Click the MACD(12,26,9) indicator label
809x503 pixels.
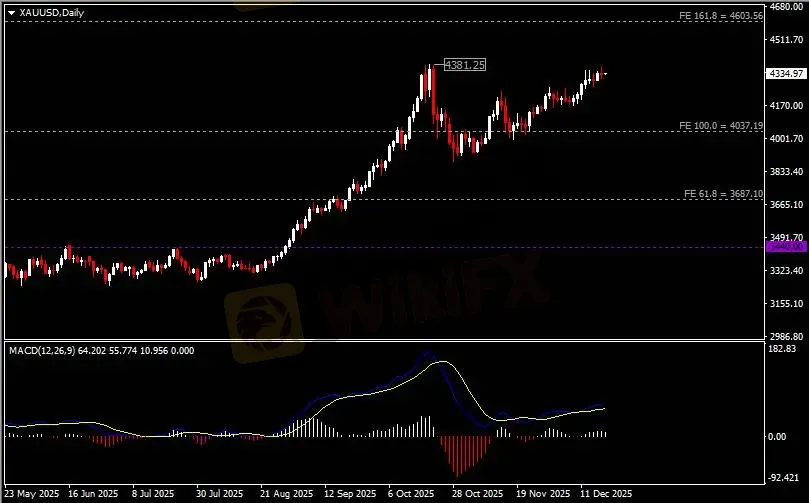pos(102,351)
